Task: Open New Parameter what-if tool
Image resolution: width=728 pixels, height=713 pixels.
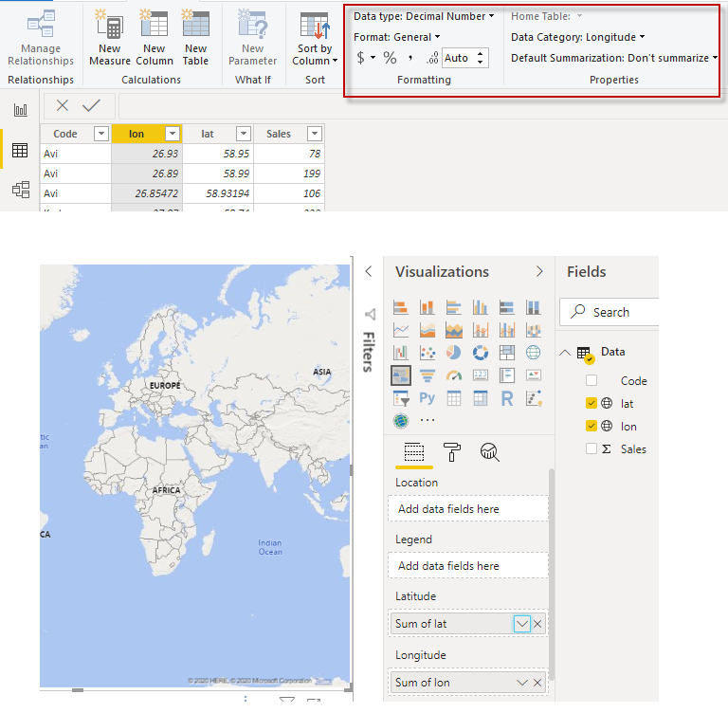Action: [x=252, y=39]
